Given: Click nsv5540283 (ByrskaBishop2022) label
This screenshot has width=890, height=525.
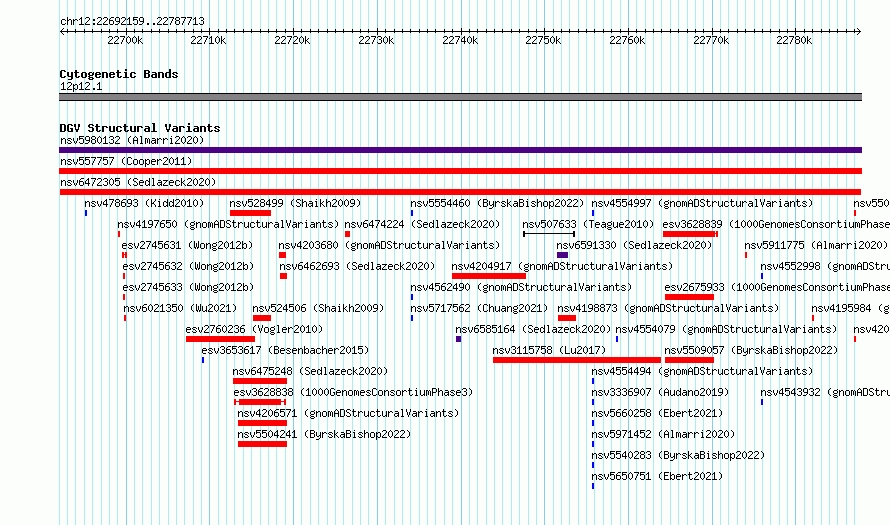Looking at the screenshot, I should pyautogui.click(x=678, y=455).
